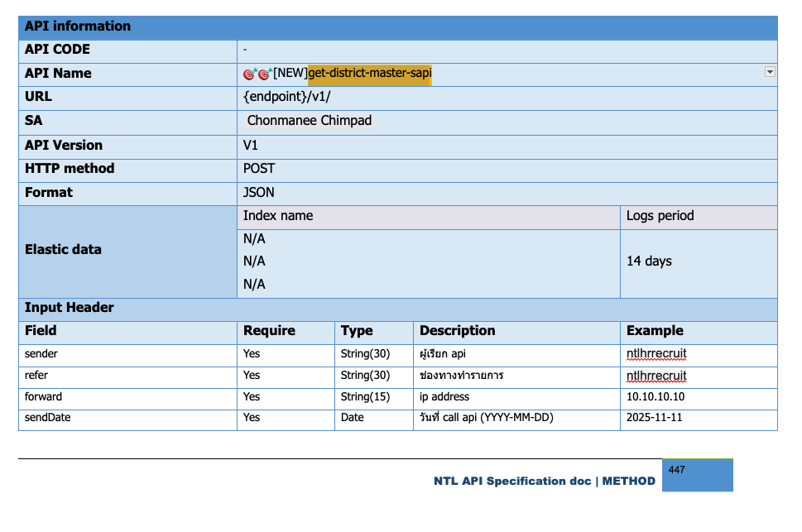Click the JSON format value
Screen dimensions: 802x532
click(259, 193)
